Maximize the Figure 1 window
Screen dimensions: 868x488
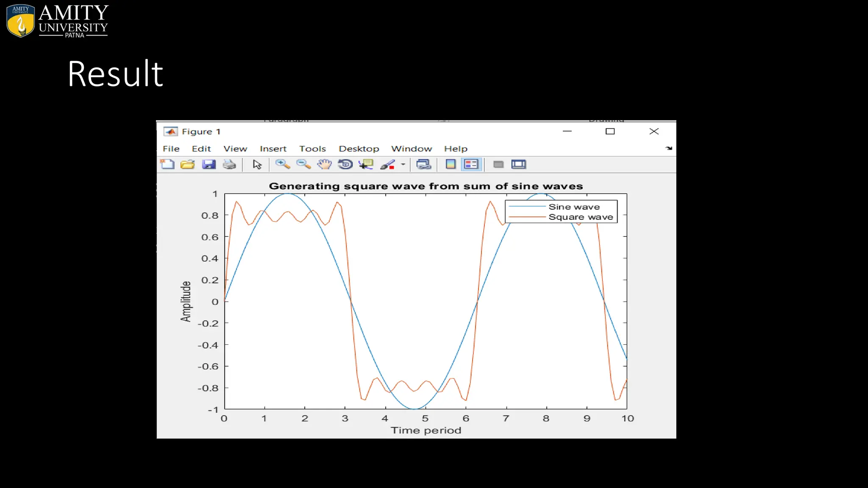point(610,131)
